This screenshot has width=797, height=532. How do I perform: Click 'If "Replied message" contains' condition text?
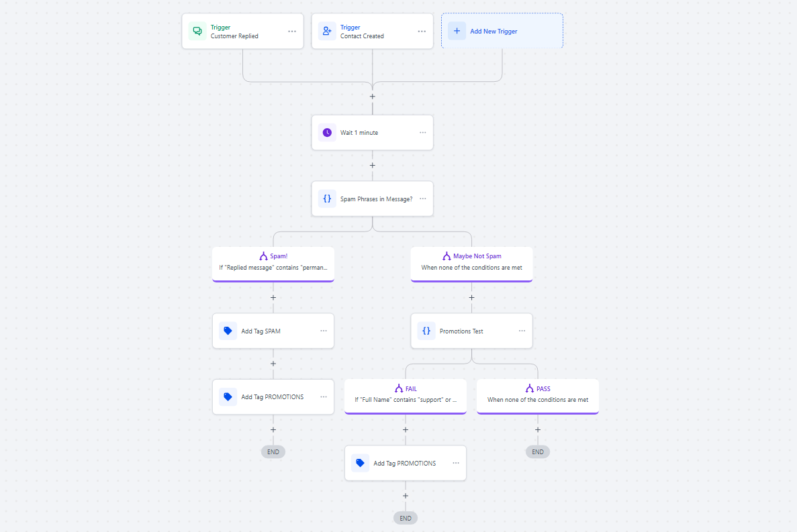click(273, 268)
